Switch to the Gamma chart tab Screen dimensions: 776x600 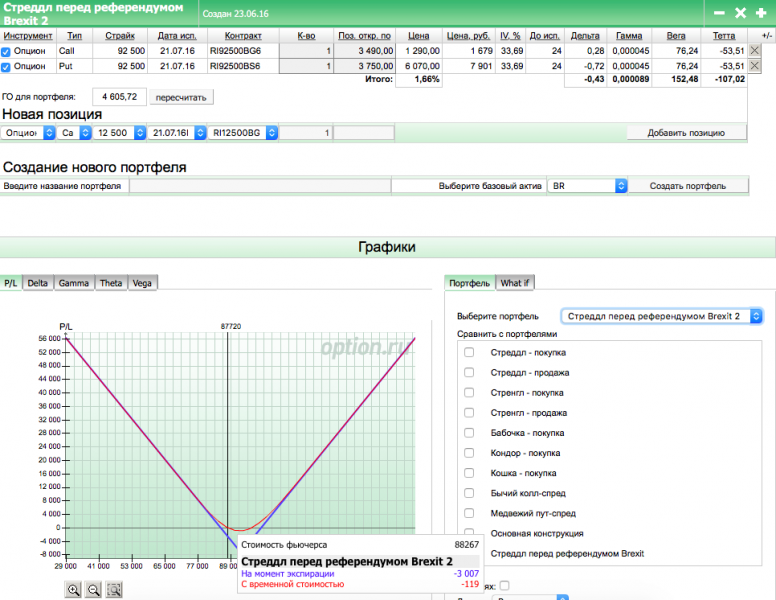pyautogui.click(x=74, y=283)
